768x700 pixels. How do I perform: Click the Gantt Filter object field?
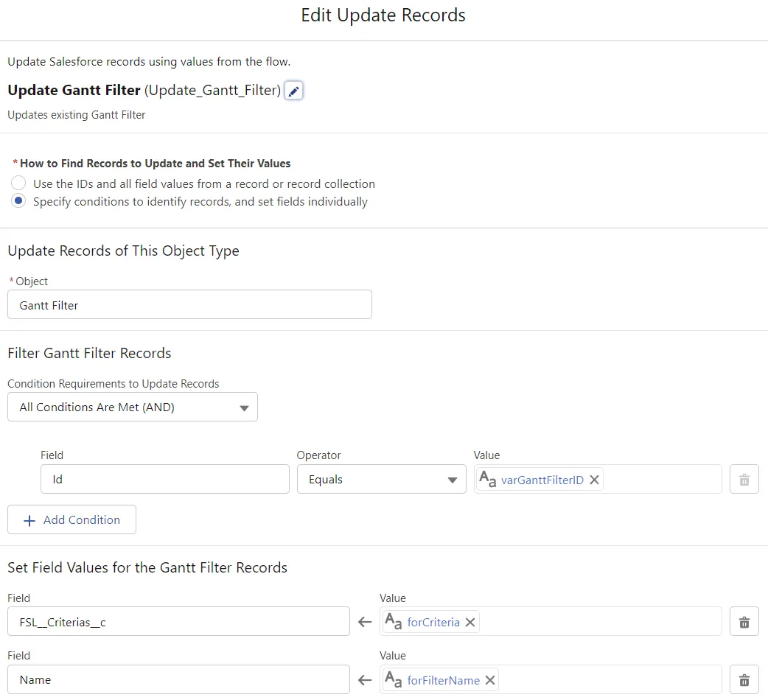(x=189, y=305)
